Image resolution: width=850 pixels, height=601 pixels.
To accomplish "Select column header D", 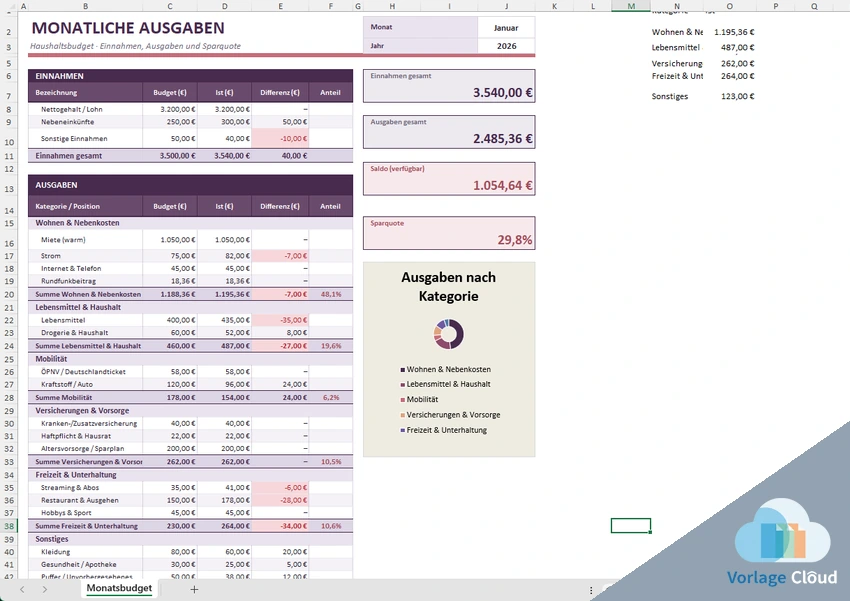I will [x=224, y=6].
